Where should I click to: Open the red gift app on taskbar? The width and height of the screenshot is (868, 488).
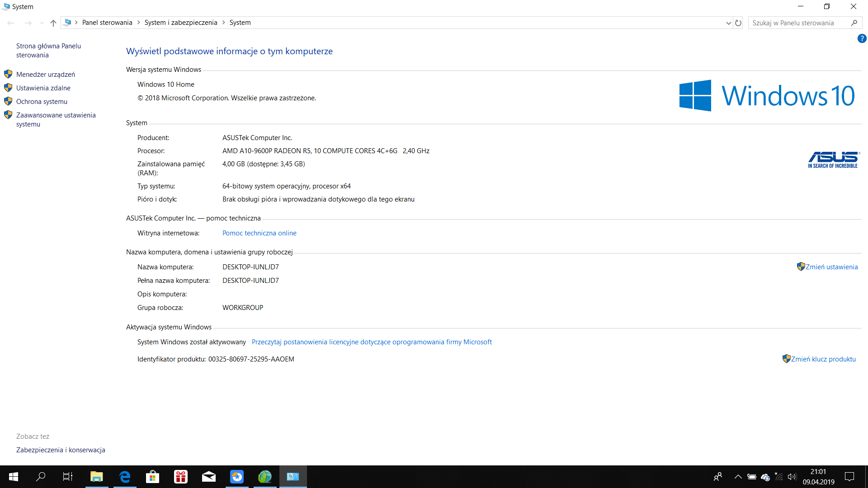[x=181, y=477]
